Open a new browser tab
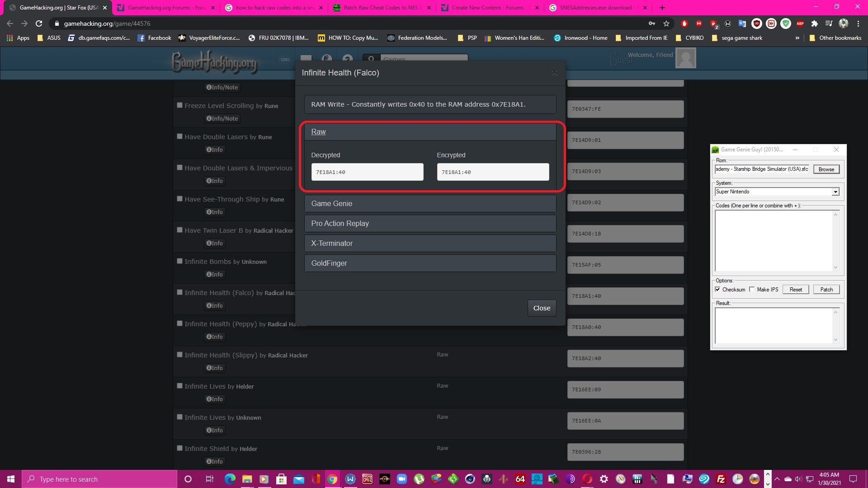The width and height of the screenshot is (868, 488). click(662, 8)
